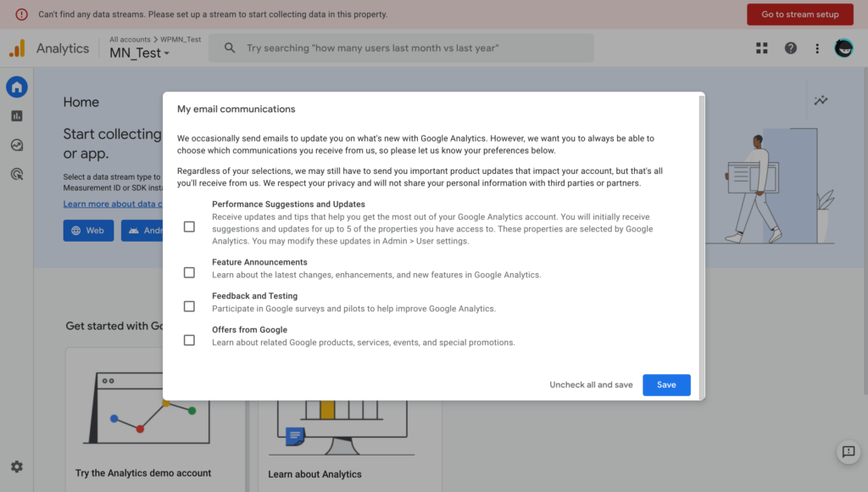The width and height of the screenshot is (868, 492).
Task: Open the Home icon in the sidebar
Action: [16, 87]
